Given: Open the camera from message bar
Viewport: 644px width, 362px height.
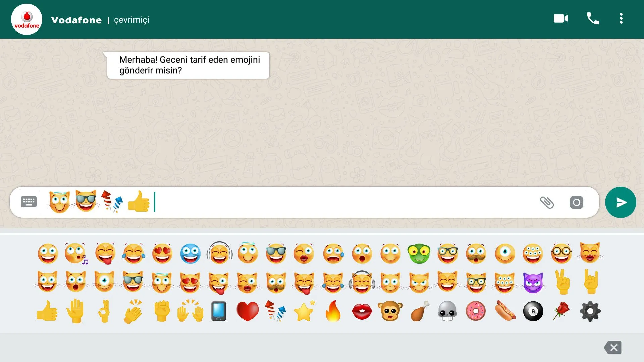Looking at the screenshot, I should point(576,202).
